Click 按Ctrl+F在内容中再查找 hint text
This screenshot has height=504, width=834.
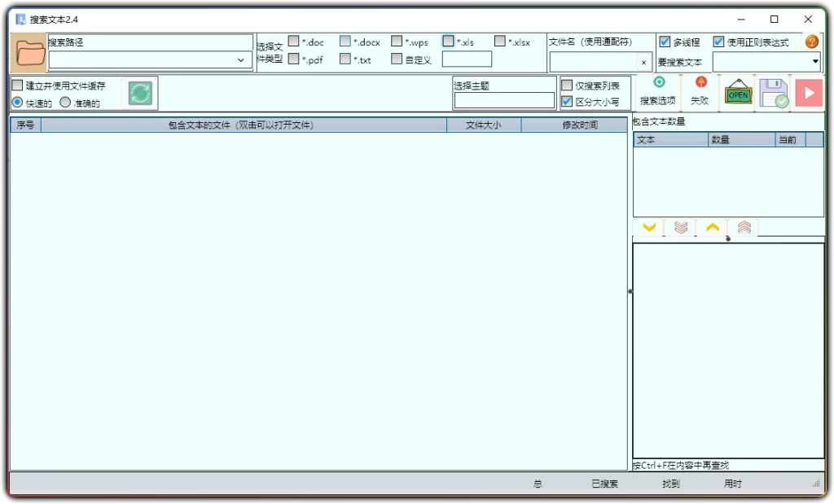[x=680, y=465]
